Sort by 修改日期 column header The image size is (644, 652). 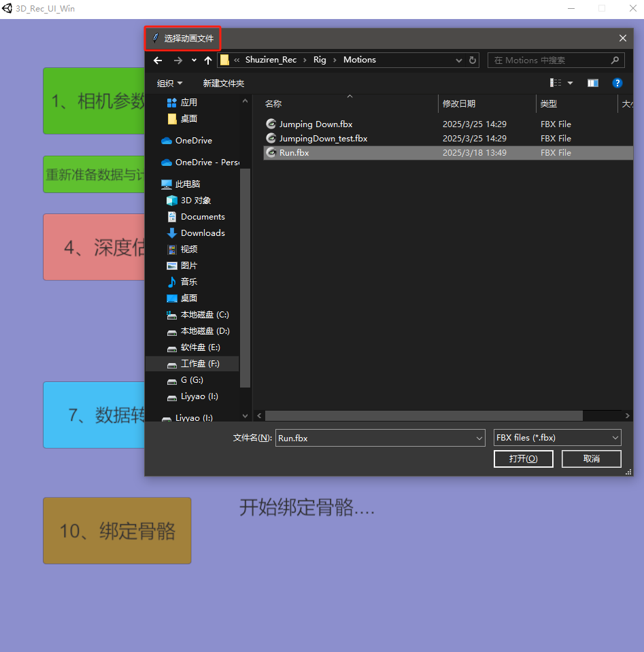(459, 103)
